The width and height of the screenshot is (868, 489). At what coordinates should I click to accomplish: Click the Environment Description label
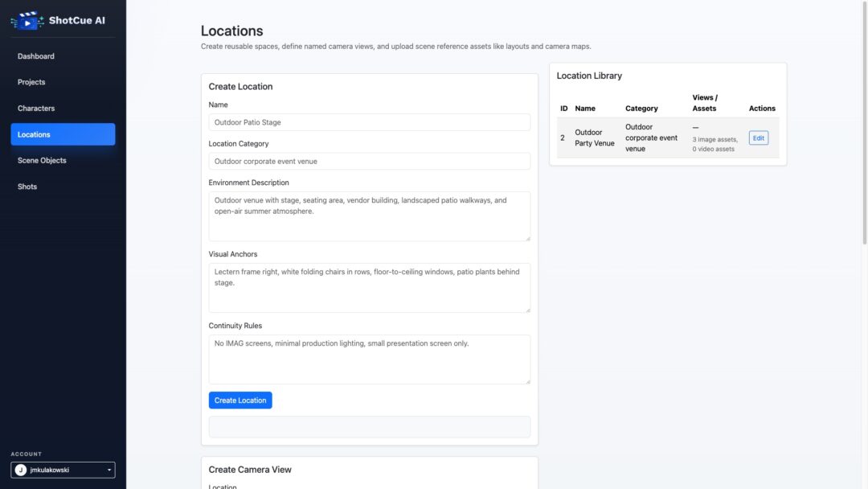(248, 183)
